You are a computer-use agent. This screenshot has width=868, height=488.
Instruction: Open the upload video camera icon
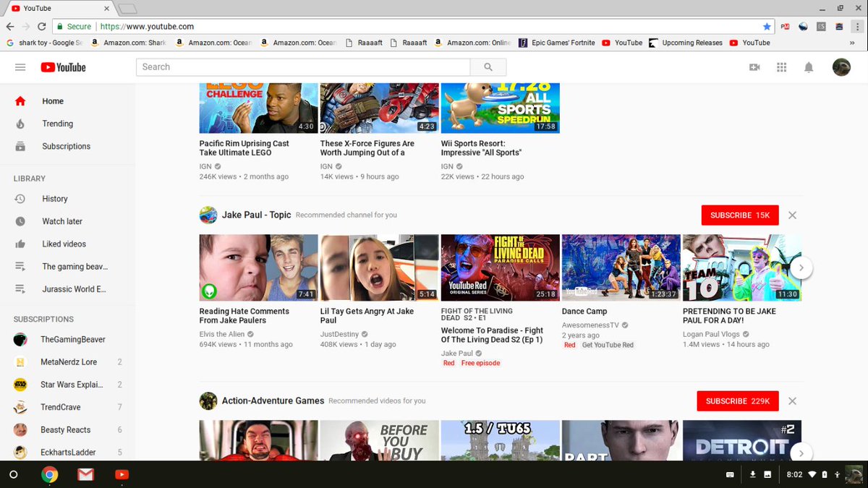pos(754,67)
